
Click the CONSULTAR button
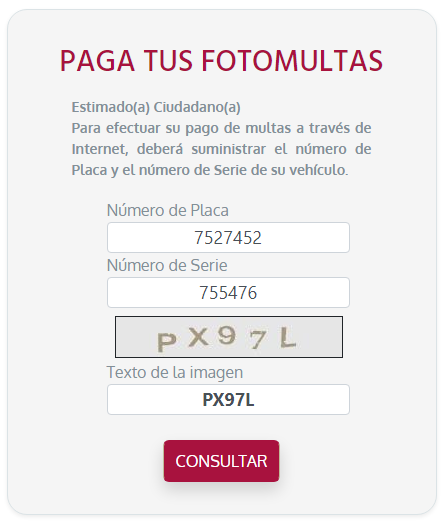click(221, 461)
